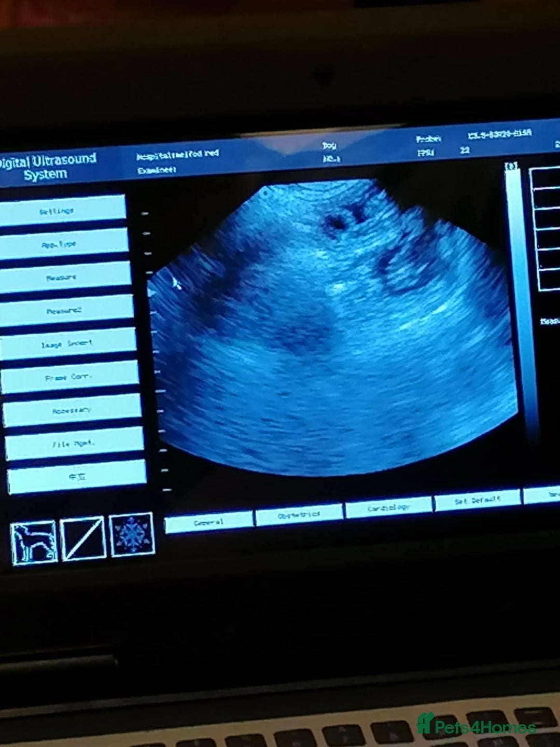Switch to the General preset tab
560x747 pixels.
point(209,522)
